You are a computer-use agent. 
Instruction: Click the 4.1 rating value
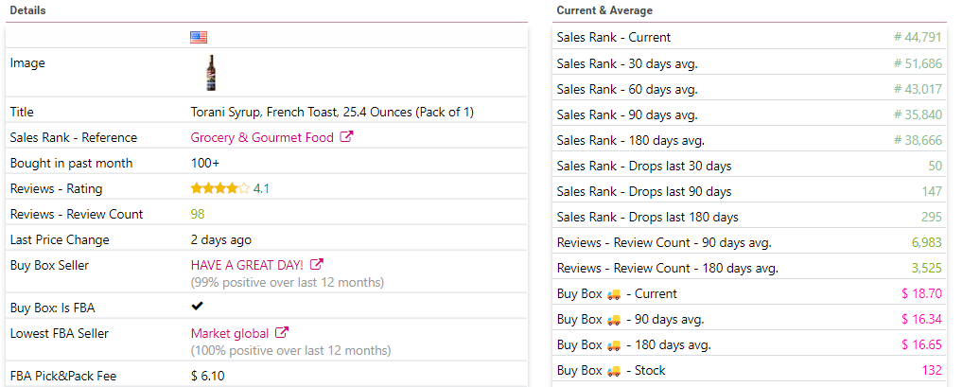(x=261, y=189)
